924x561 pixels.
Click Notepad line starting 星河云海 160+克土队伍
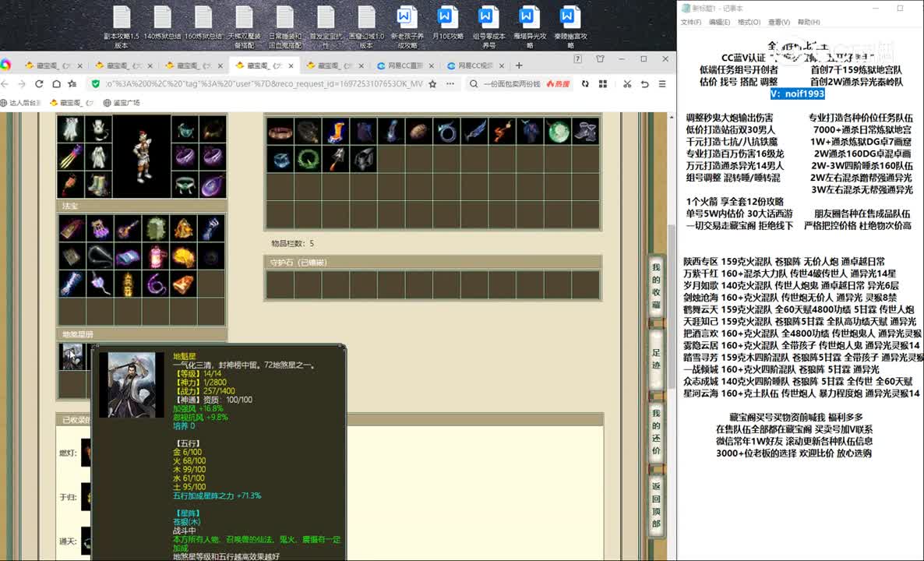tap(802, 393)
